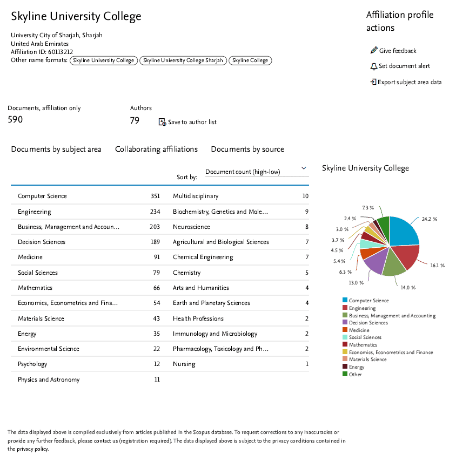476x475 pixels.
Task: Click Materials Science legend color swatch
Action: coord(345,359)
